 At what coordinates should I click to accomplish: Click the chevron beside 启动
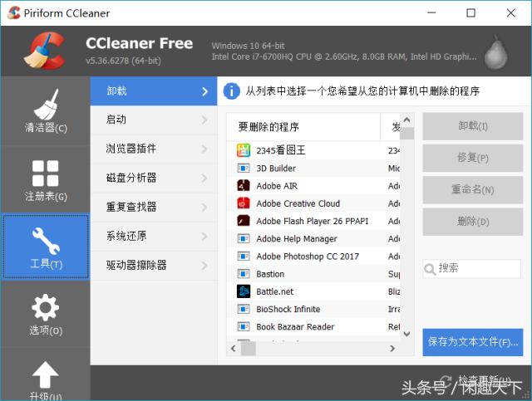(204, 120)
